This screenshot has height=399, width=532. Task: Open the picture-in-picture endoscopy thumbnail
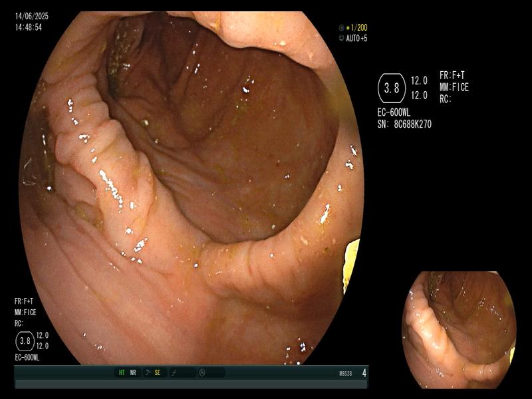tap(459, 330)
